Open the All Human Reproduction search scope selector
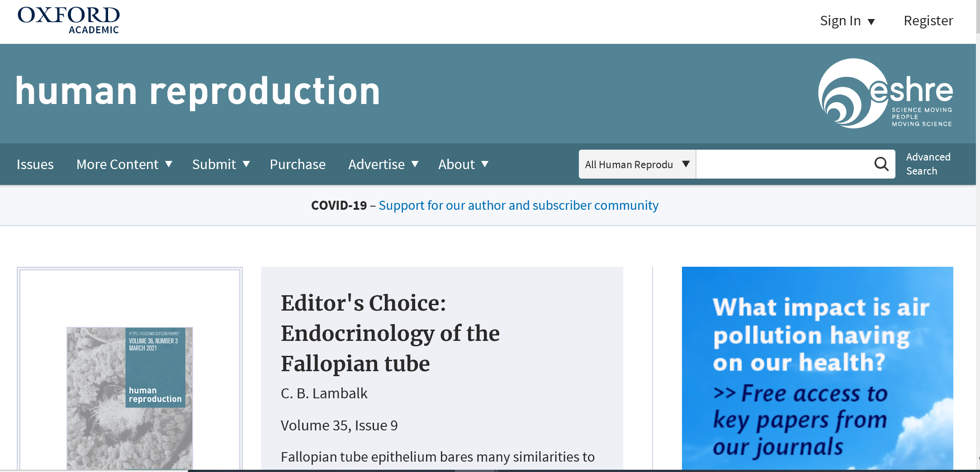 (637, 164)
